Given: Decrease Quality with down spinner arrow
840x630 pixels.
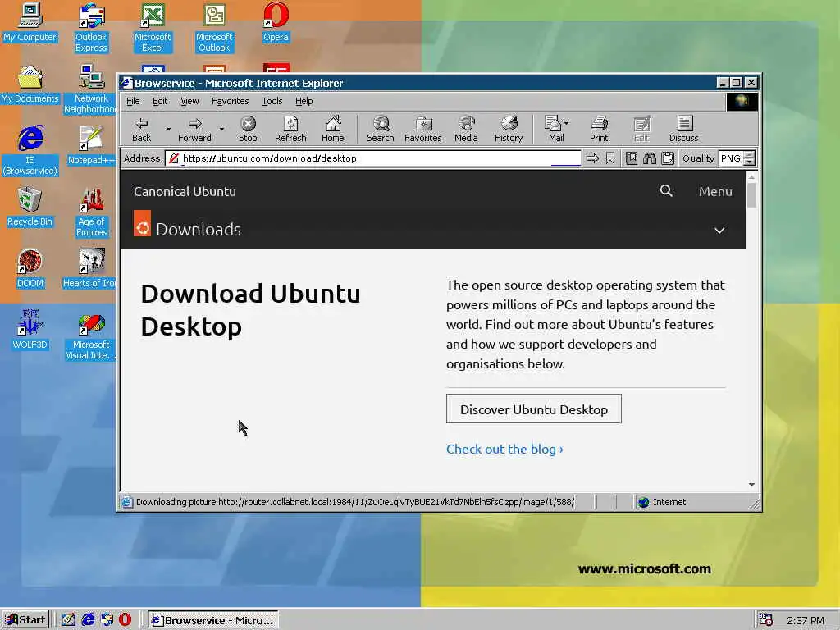Looking at the screenshot, I should (750, 162).
